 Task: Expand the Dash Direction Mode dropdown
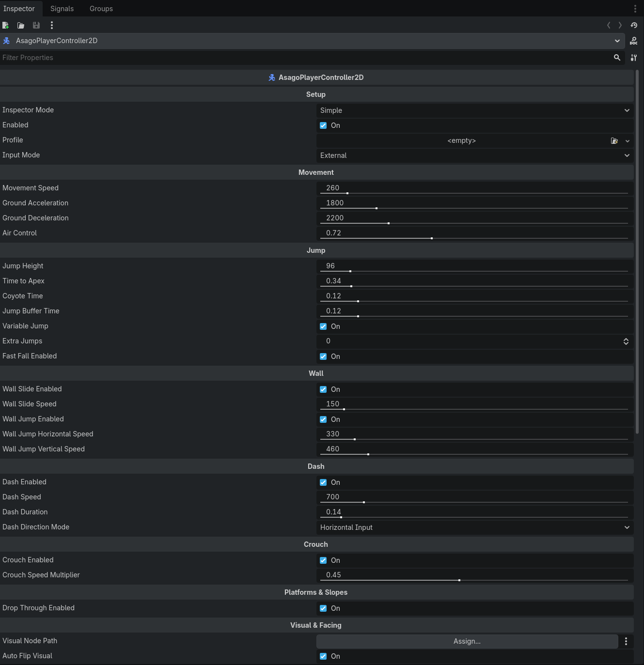click(x=475, y=527)
